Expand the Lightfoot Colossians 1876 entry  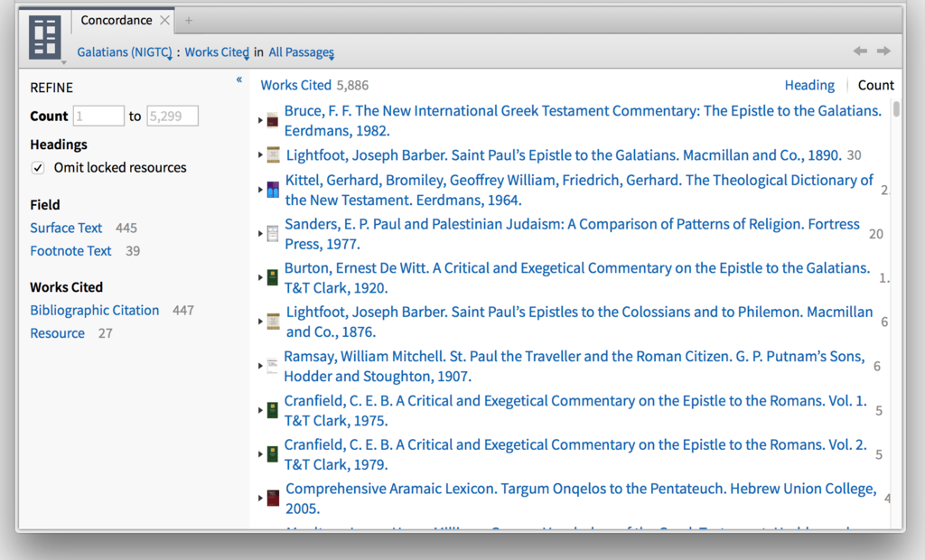(x=260, y=322)
